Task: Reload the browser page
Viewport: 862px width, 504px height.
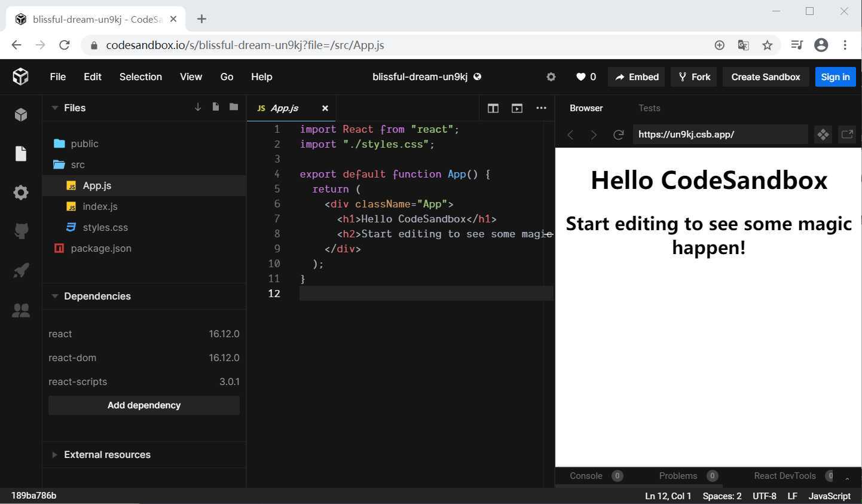Action: pos(65,45)
